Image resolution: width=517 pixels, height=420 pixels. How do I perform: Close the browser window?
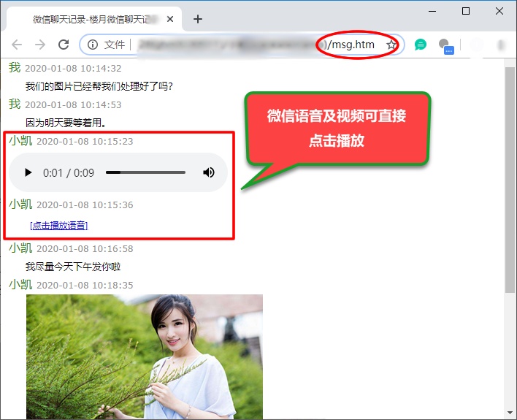point(499,11)
